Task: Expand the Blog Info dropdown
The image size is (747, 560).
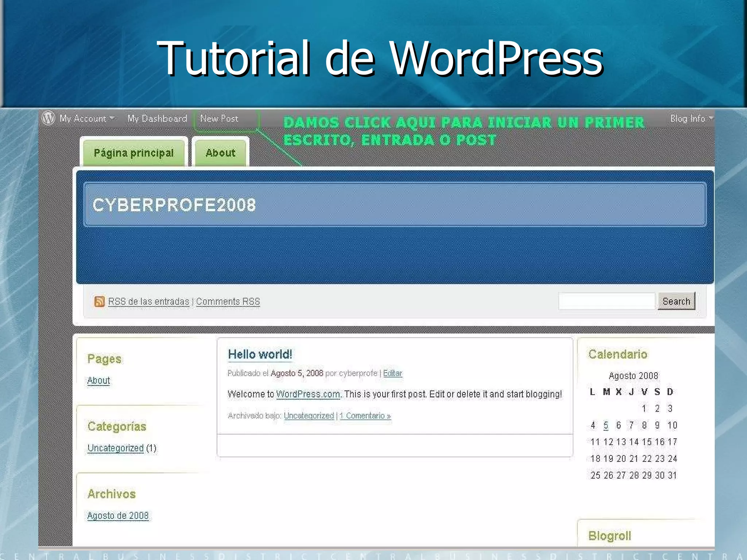Action: 692,118
